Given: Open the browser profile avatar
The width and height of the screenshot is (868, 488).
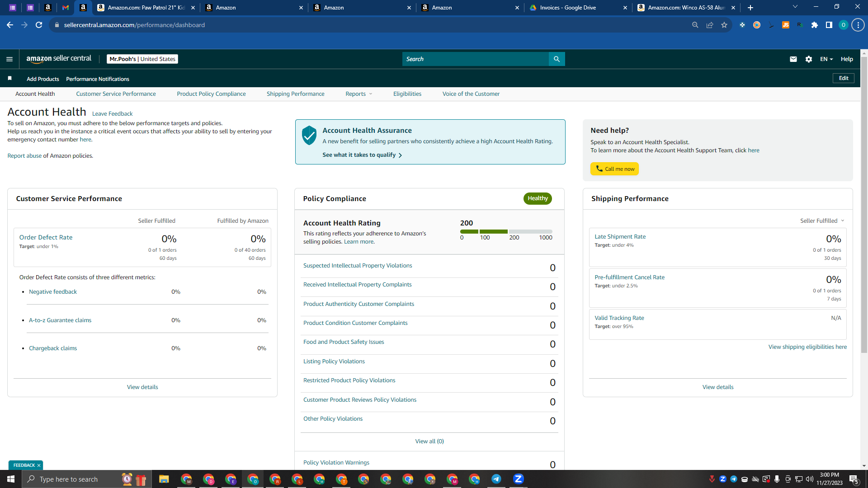Looking at the screenshot, I should (x=844, y=25).
